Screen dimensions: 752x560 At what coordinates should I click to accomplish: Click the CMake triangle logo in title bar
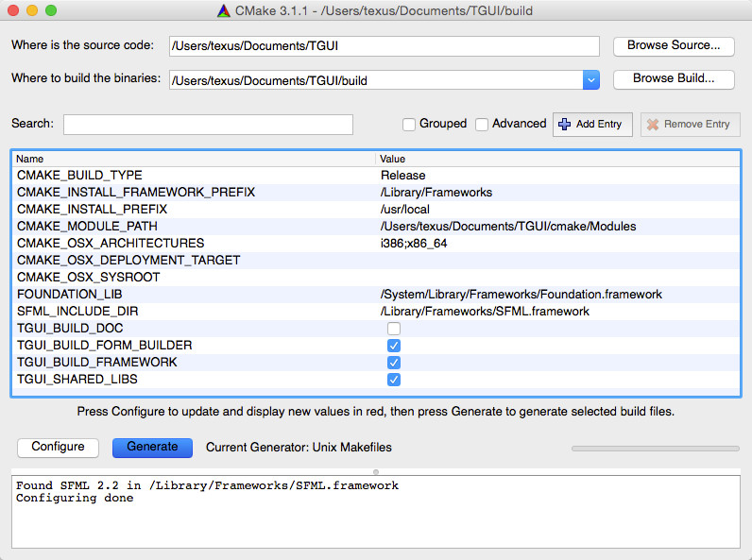coord(224,10)
